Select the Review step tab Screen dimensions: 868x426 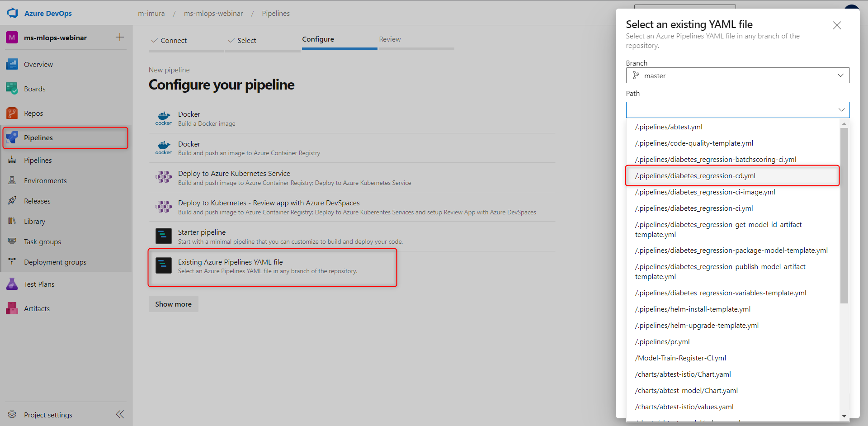pyautogui.click(x=416, y=40)
